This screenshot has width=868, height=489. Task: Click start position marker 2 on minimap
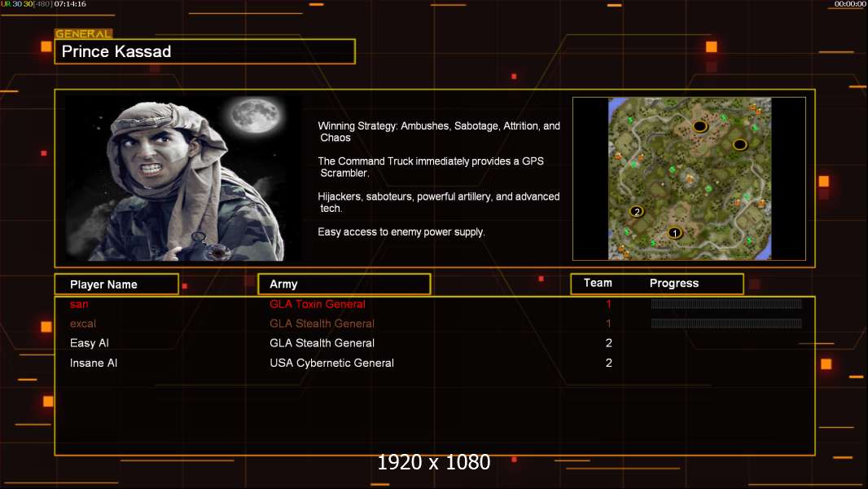pos(637,211)
